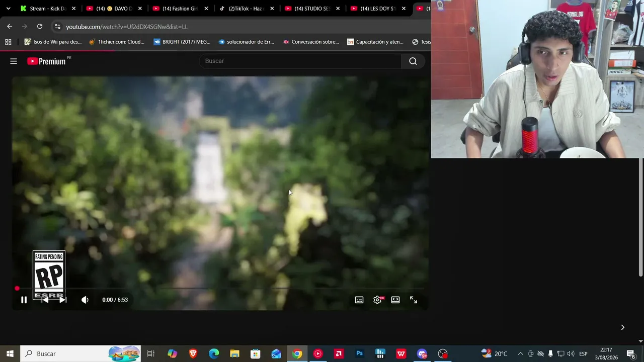
Task: Open the 'Conversación sobre...' bookmark
Action: pos(311,42)
